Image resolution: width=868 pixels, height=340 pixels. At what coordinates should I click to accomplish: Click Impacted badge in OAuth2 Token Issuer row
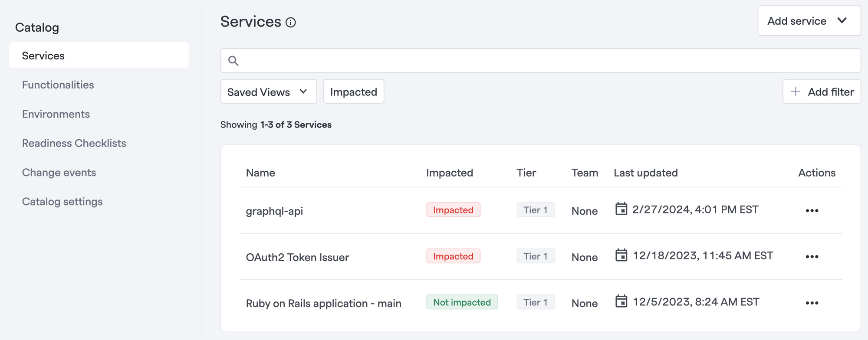[453, 256]
